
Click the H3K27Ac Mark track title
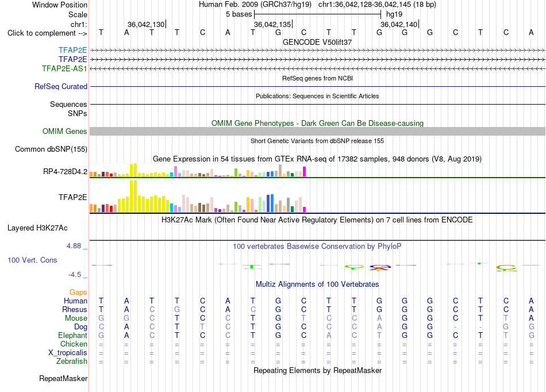point(317,220)
